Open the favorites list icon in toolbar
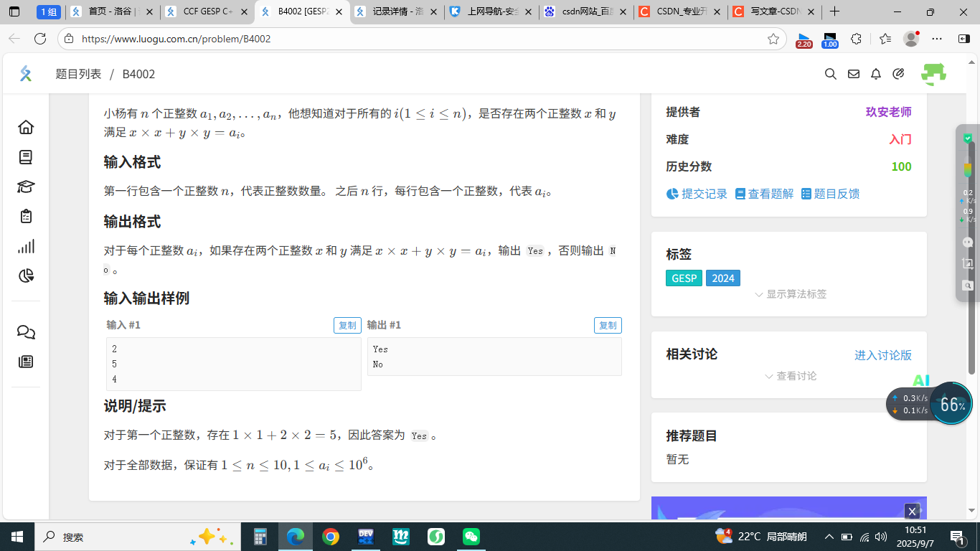Image resolution: width=980 pixels, height=551 pixels. click(885, 39)
